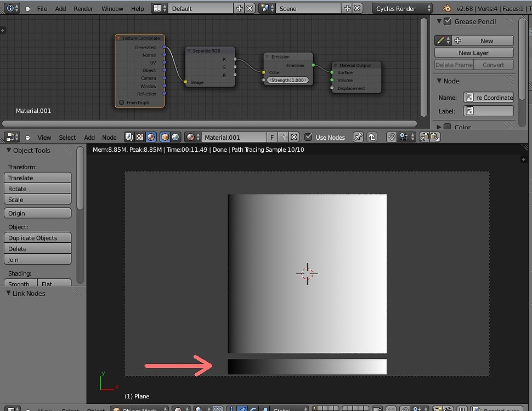Click the Generated output socket
Image resolution: width=532 pixels, height=411 pixels.
pos(165,47)
